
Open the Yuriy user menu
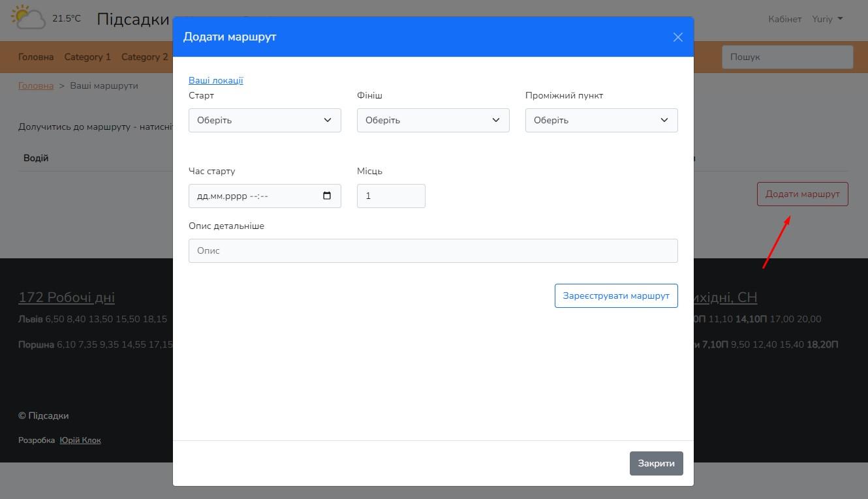click(x=827, y=19)
